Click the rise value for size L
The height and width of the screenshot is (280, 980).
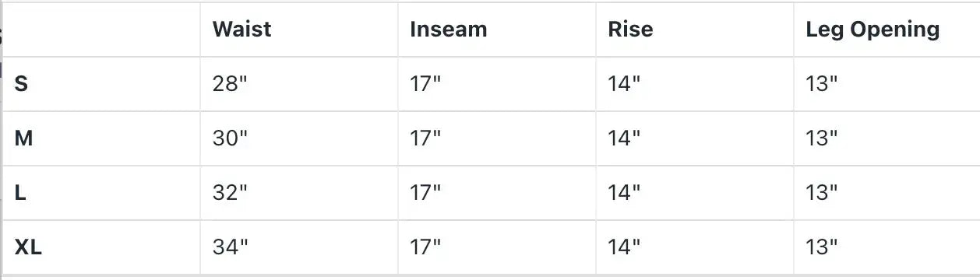coord(624,193)
